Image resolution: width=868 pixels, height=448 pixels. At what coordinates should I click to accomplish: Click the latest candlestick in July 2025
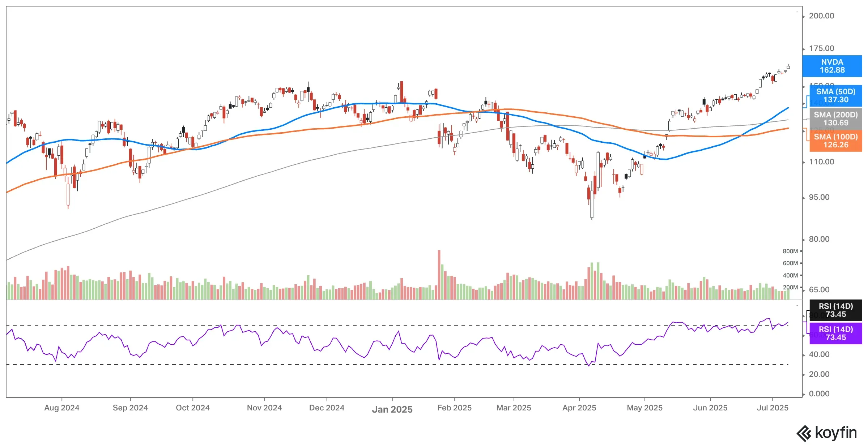click(788, 67)
